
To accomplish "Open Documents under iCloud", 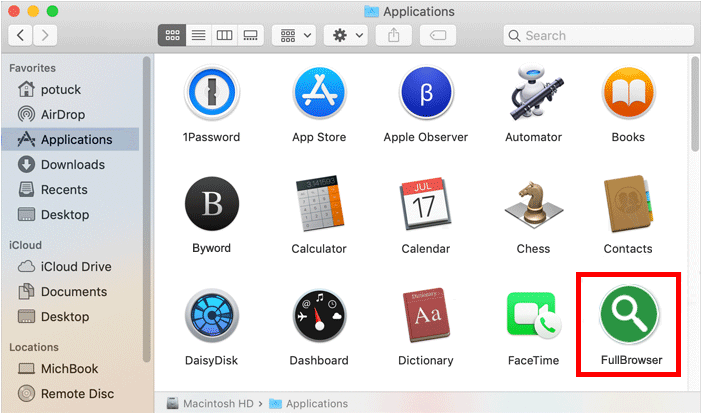I will 72,291.
